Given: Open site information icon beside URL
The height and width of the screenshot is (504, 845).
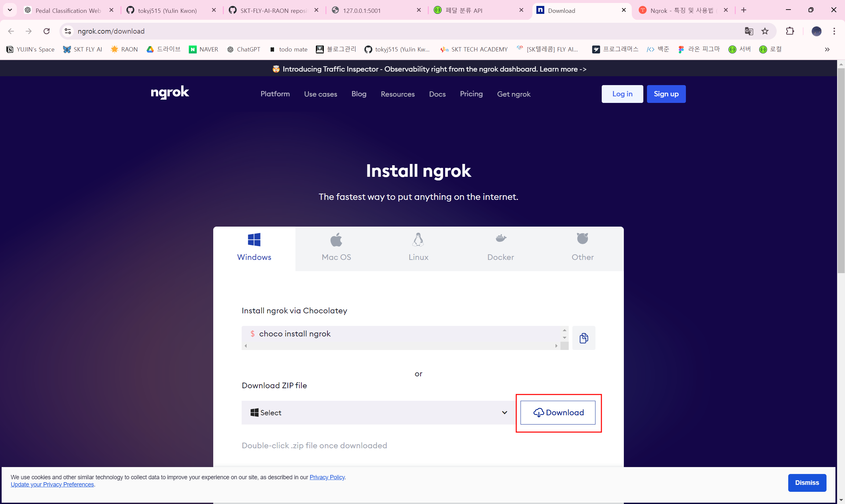Looking at the screenshot, I should pyautogui.click(x=68, y=31).
